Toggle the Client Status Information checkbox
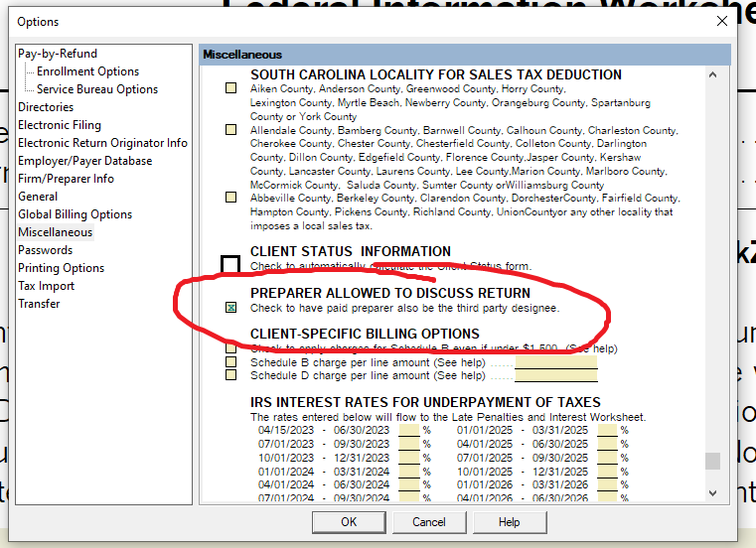756x548 pixels. pyautogui.click(x=230, y=265)
